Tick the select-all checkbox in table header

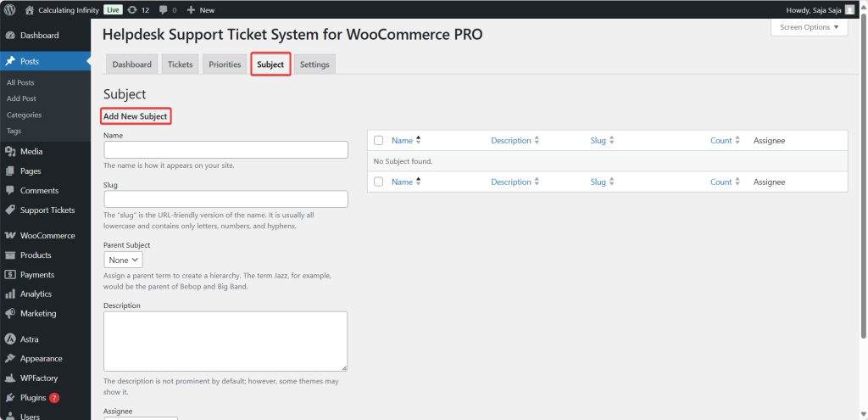(379, 141)
